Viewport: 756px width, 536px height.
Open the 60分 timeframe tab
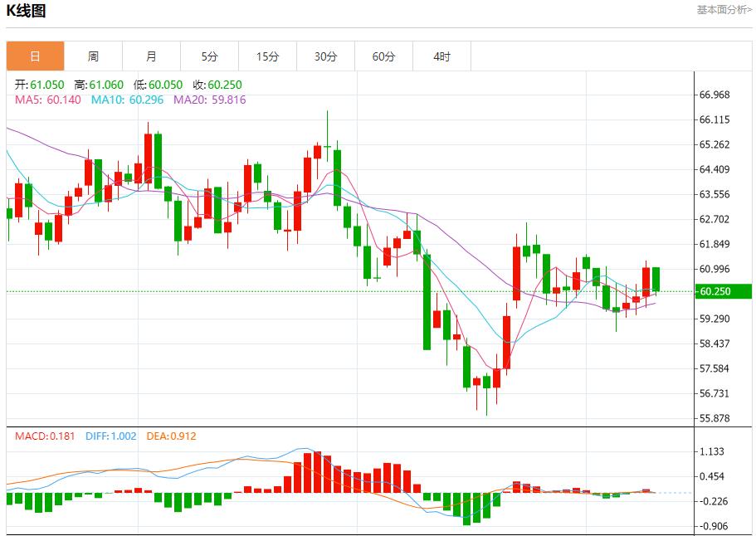pos(384,56)
